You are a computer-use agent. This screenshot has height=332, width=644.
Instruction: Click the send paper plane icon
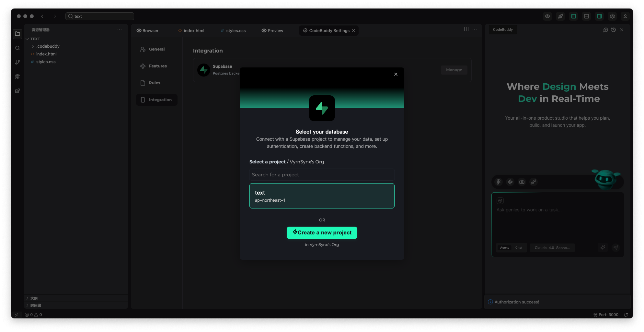tap(616, 248)
